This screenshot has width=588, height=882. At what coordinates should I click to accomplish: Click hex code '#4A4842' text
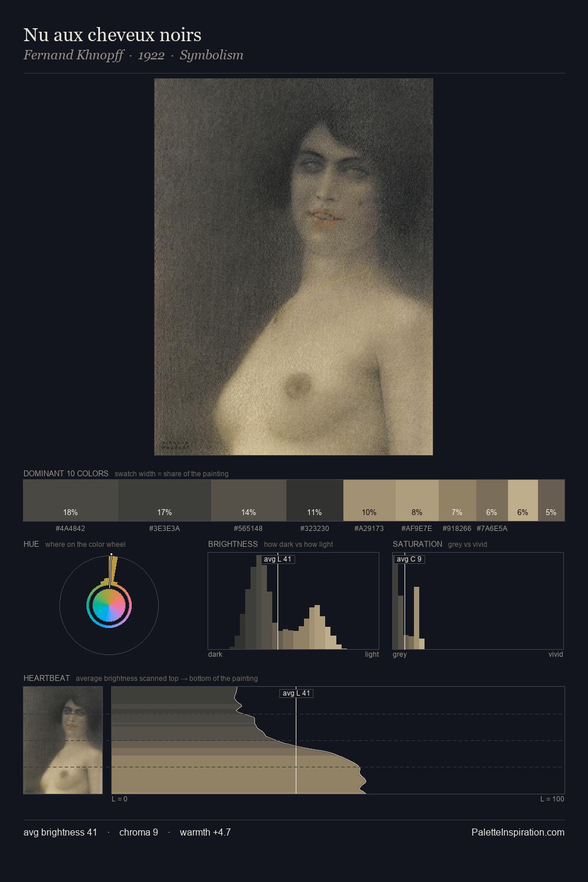coord(71,529)
